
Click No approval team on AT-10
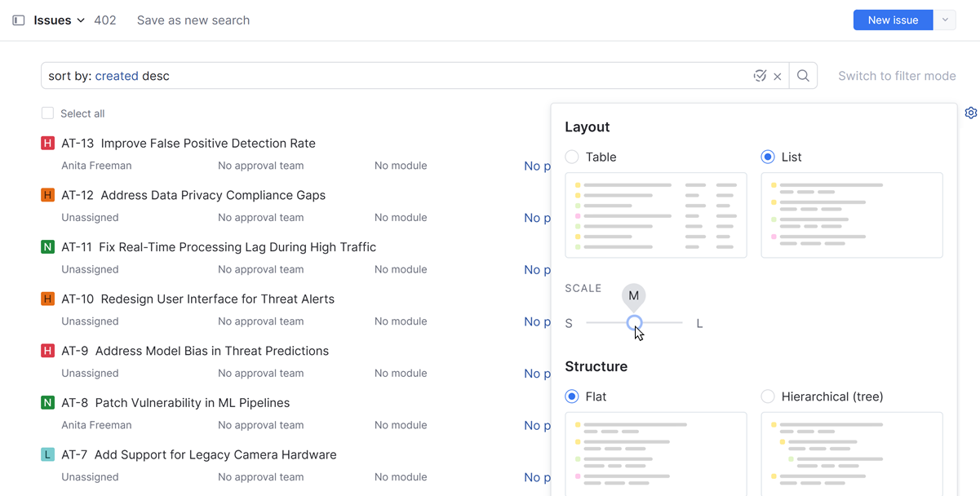[x=261, y=321]
